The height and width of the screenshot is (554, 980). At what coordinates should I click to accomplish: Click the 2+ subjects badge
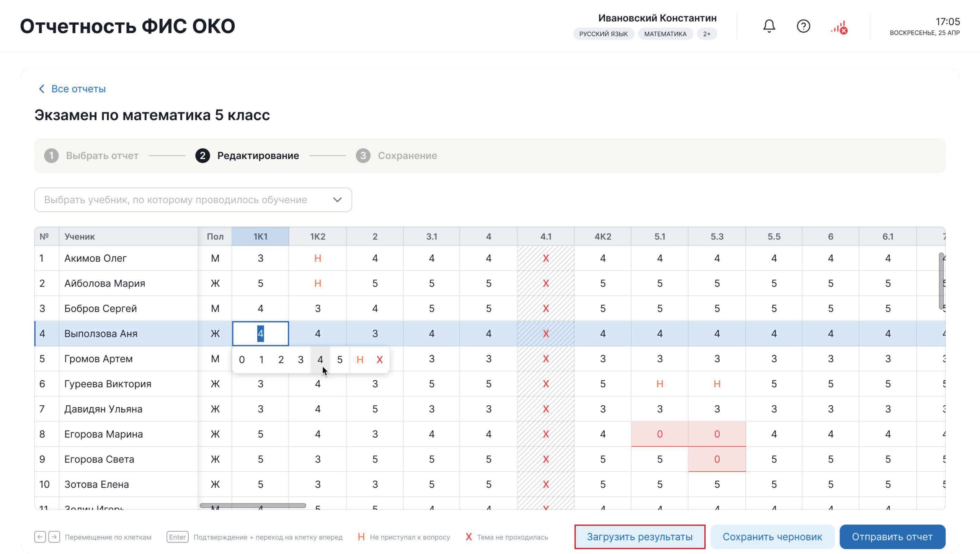pyautogui.click(x=707, y=34)
